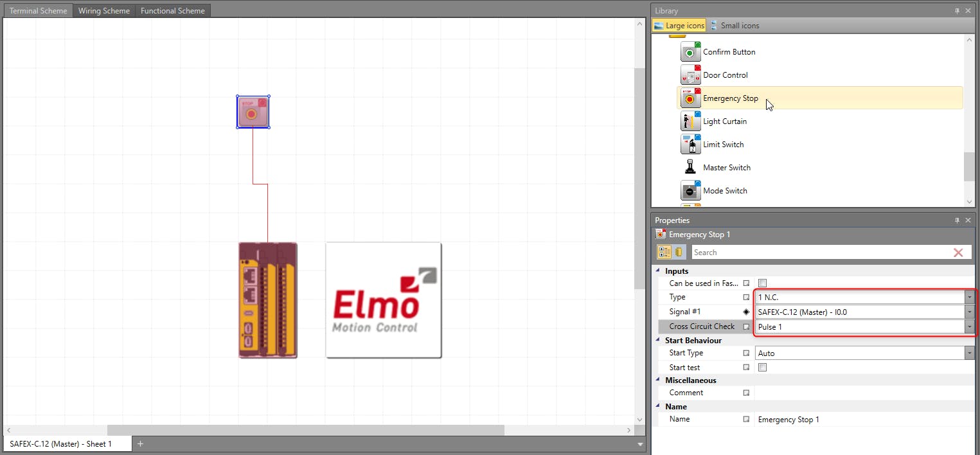Click the Light Curtain library icon
The image size is (980, 455).
[x=690, y=121]
